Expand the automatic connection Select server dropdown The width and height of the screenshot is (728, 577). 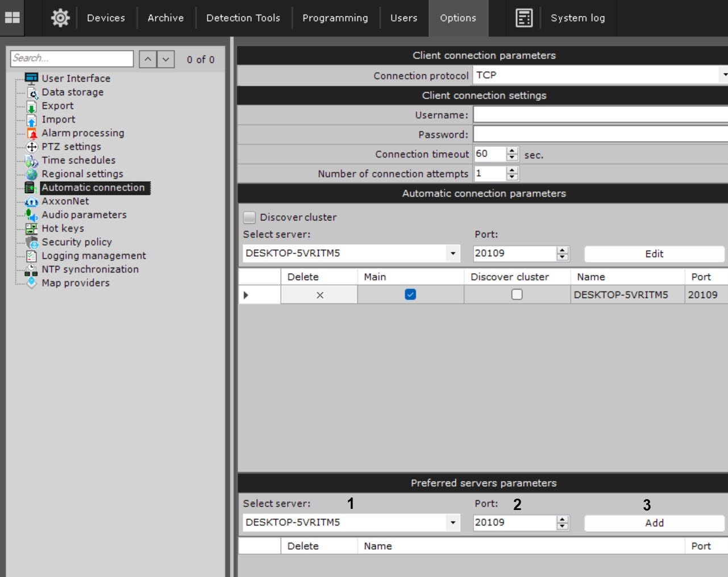point(452,254)
